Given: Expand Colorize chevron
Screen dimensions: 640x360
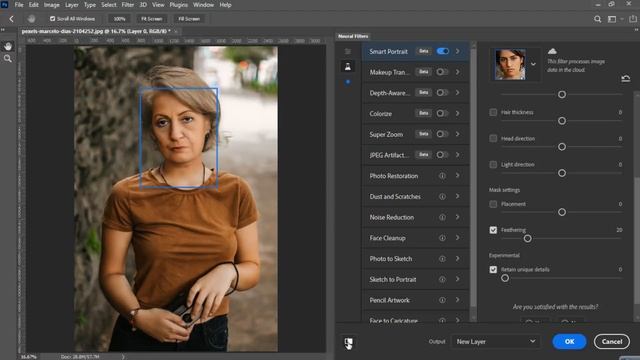Looking at the screenshot, I should tap(458, 113).
